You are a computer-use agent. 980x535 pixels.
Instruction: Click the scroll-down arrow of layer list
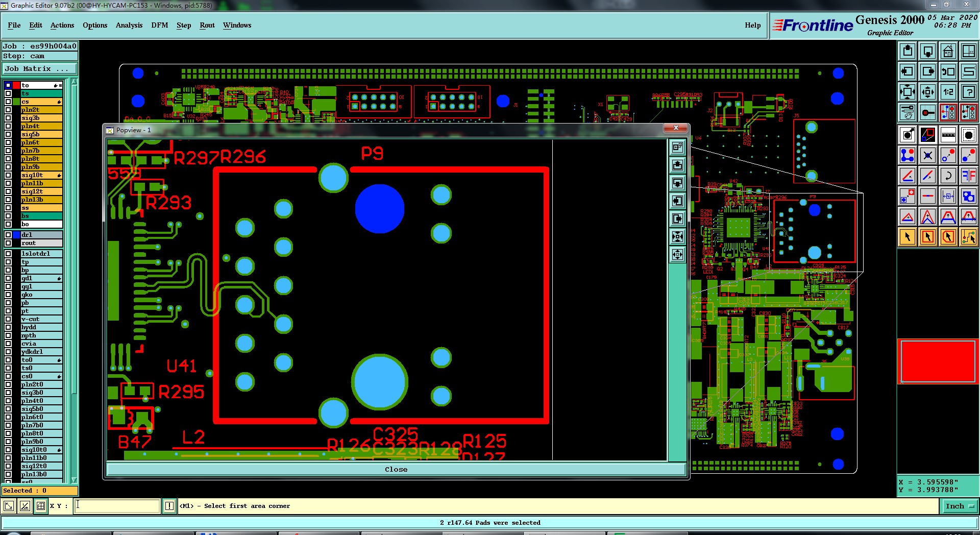(x=74, y=480)
